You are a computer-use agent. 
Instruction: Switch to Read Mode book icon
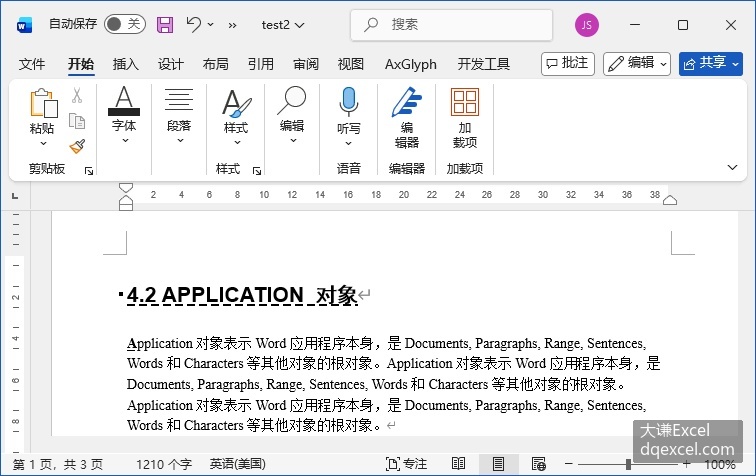(458, 464)
